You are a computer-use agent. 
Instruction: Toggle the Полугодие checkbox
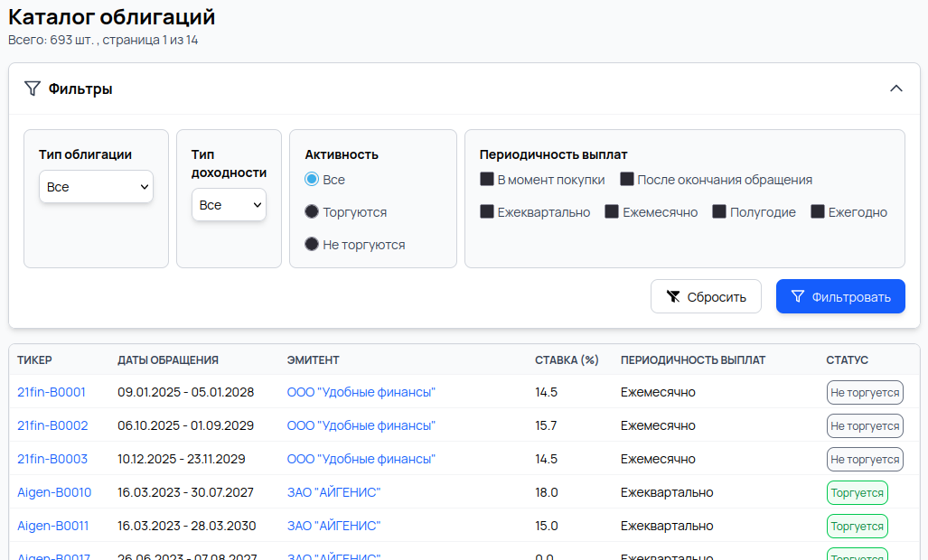pos(719,212)
